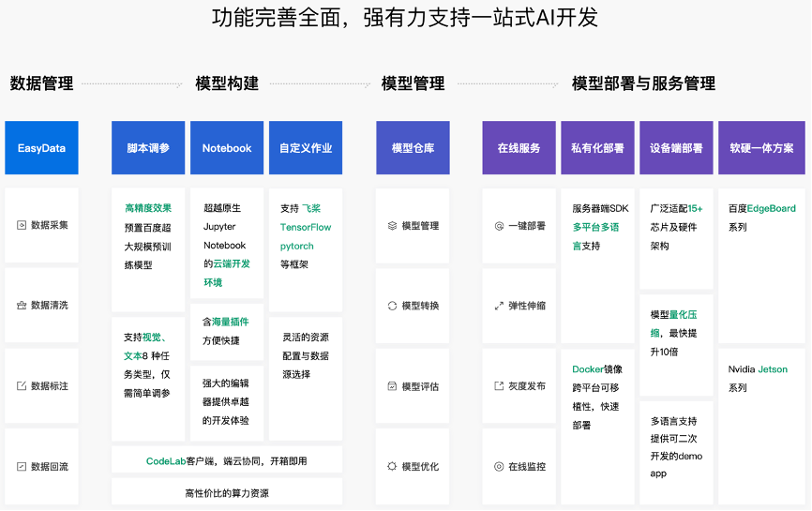Image resolution: width=812 pixels, height=511 pixels.
Task: Click the 模型管理 layers icon
Action: point(392,226)
